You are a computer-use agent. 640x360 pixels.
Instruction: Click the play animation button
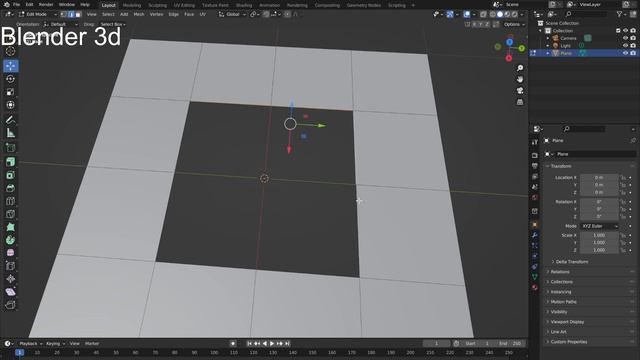point(272,344)
